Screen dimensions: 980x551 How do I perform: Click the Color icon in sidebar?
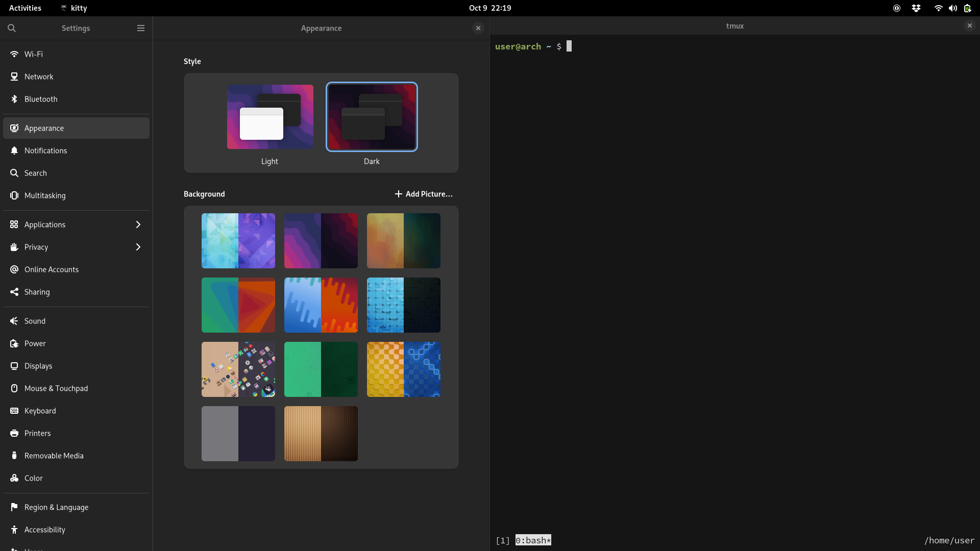pos(14,478)
